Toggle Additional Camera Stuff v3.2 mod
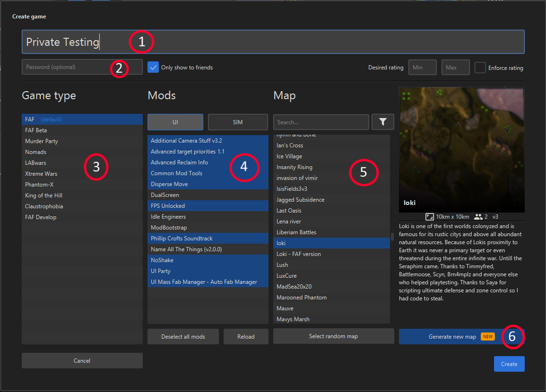This screenshot has height=392, width=546. 208,141
